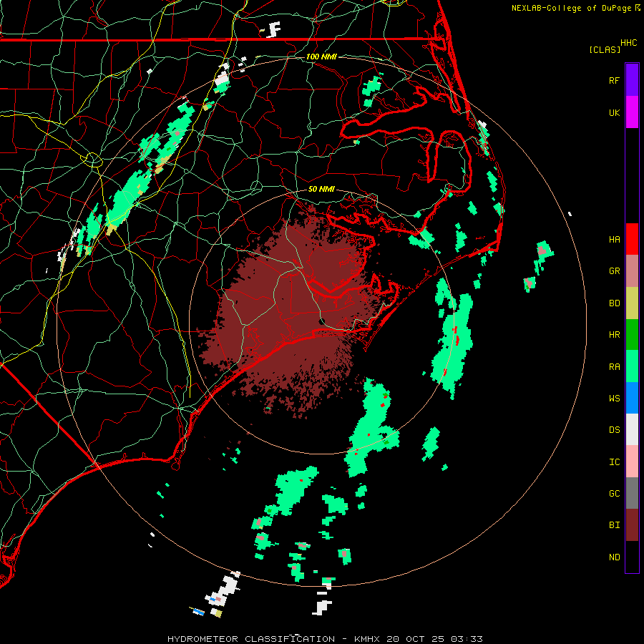The width and height of the screenshot is (644, 644).
Task: Click the HR legend label
Action: pos(614,335)
